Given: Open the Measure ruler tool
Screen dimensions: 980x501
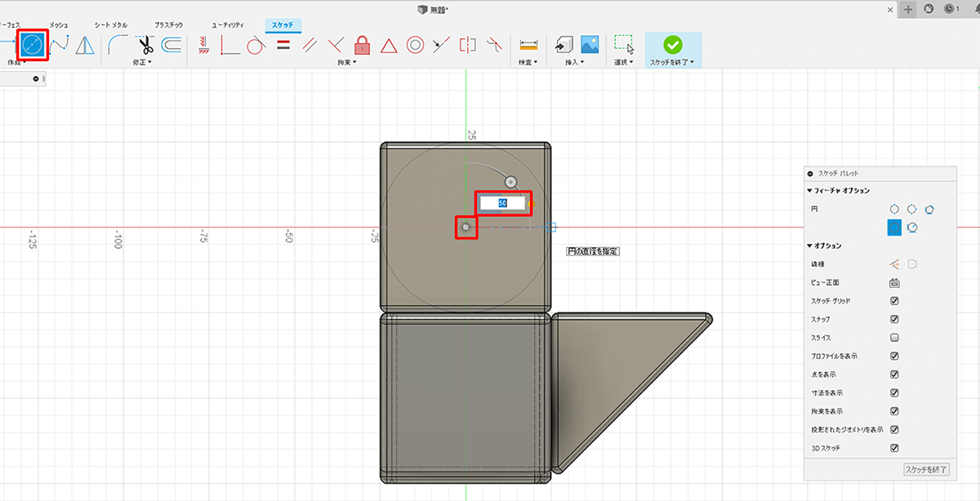Looking at the screenshot, I should [x=528, y=45].
